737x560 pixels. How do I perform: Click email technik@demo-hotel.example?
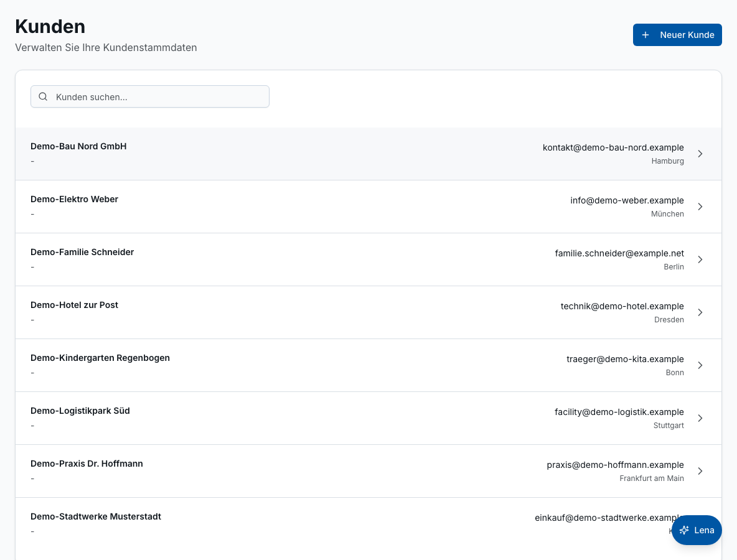pos(622,306)
